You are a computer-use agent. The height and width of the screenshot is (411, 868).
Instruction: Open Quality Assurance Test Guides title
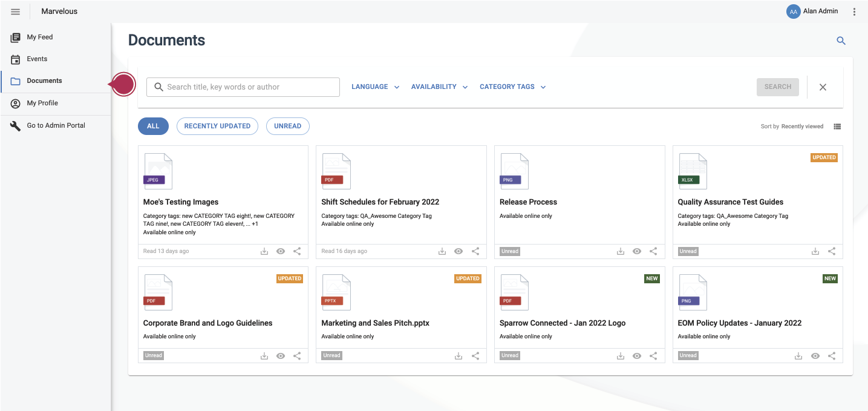(x=731, y=202)
